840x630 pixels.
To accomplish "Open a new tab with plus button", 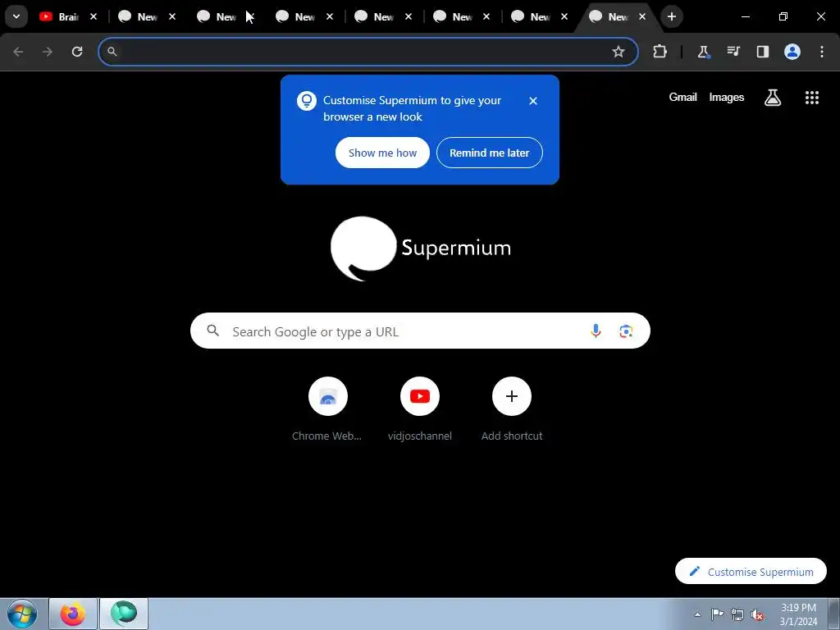I will pos(671,16).
